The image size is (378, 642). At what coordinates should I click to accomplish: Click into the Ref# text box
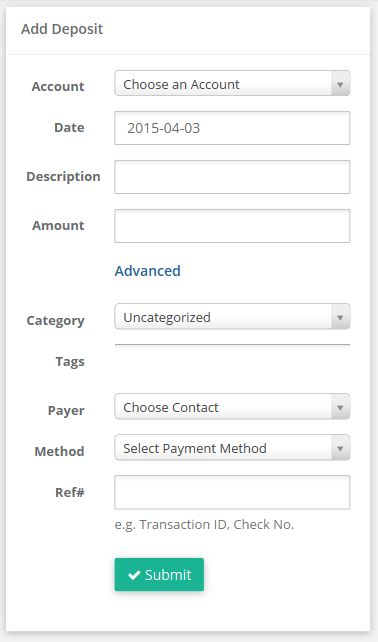[x=232, y=492]
